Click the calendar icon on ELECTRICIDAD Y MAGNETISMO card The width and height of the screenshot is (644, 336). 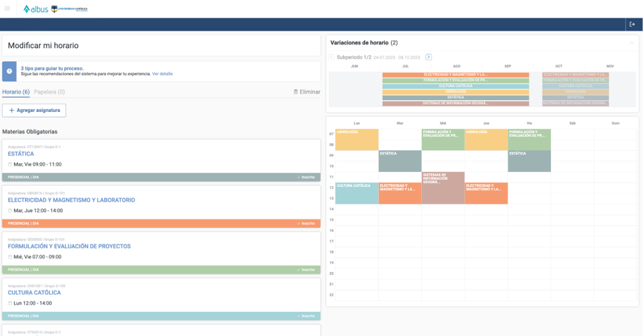10,211
